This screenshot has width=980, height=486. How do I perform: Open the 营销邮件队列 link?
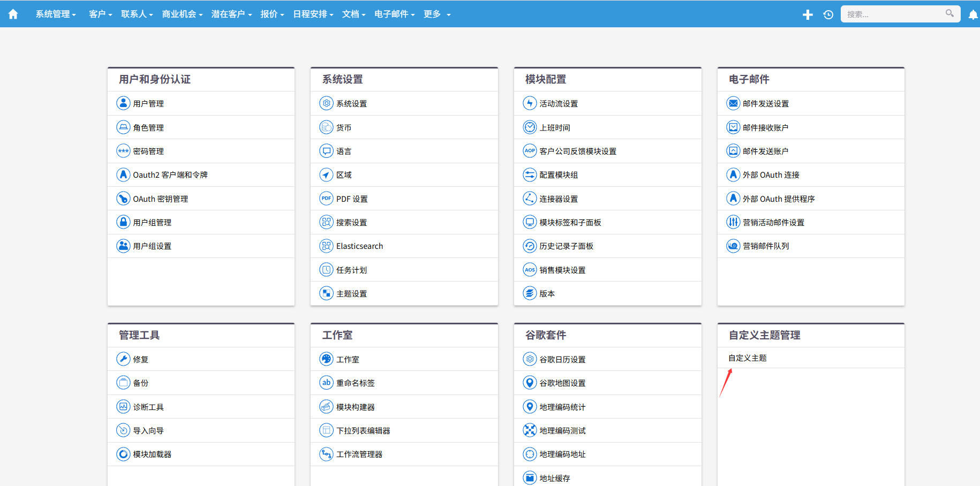[x=766, y=246]
